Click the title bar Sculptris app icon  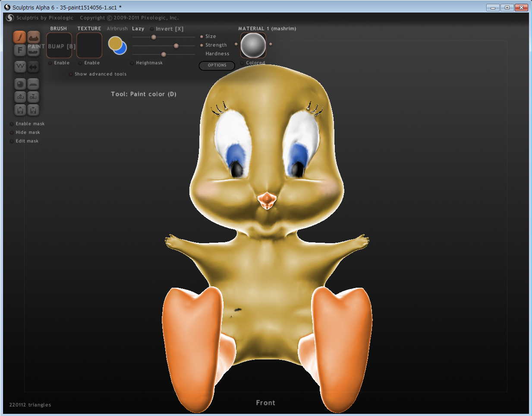(7, 7)
